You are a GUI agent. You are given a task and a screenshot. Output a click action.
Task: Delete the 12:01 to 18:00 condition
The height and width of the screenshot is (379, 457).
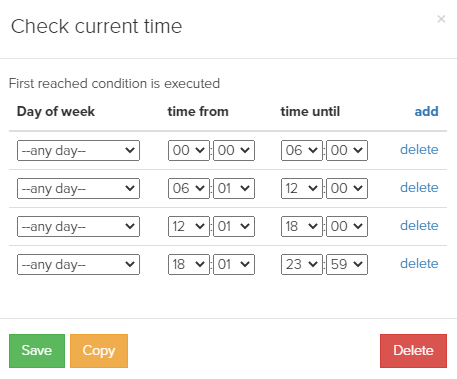[x=419, y=225]
